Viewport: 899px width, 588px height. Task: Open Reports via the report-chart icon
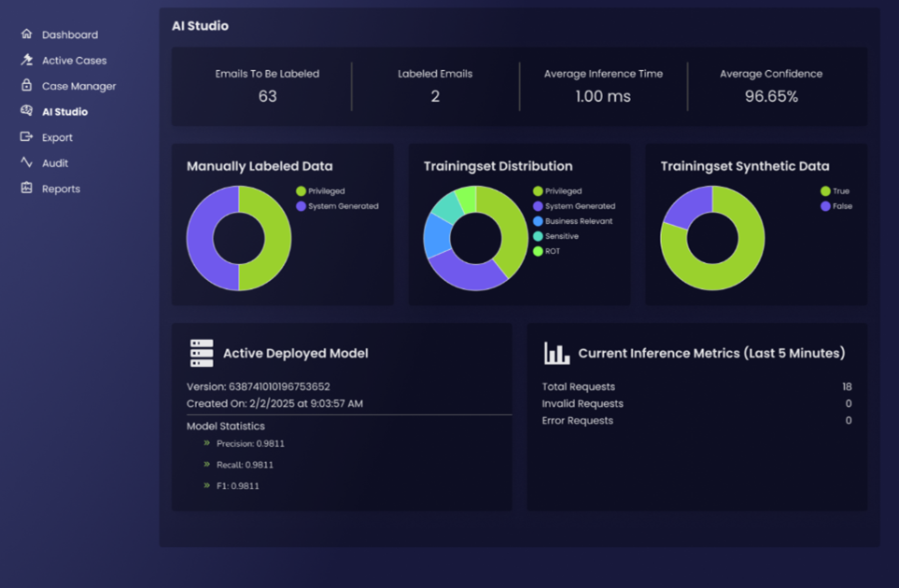click(26, 188)
